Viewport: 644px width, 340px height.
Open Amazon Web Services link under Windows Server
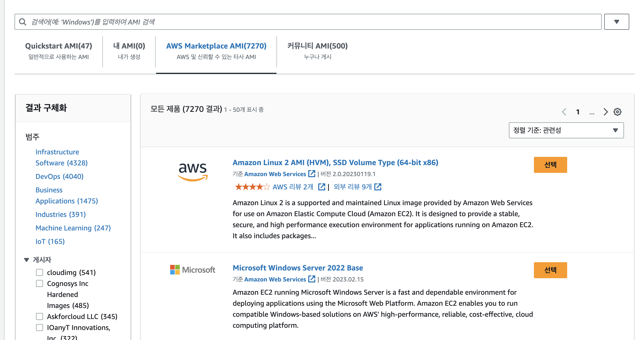pos(275,279)
